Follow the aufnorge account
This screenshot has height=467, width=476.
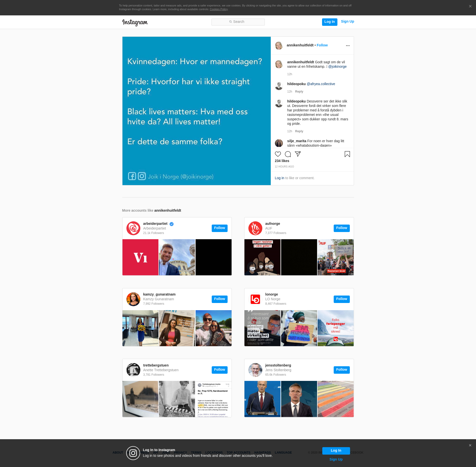[x=342, y=228]
